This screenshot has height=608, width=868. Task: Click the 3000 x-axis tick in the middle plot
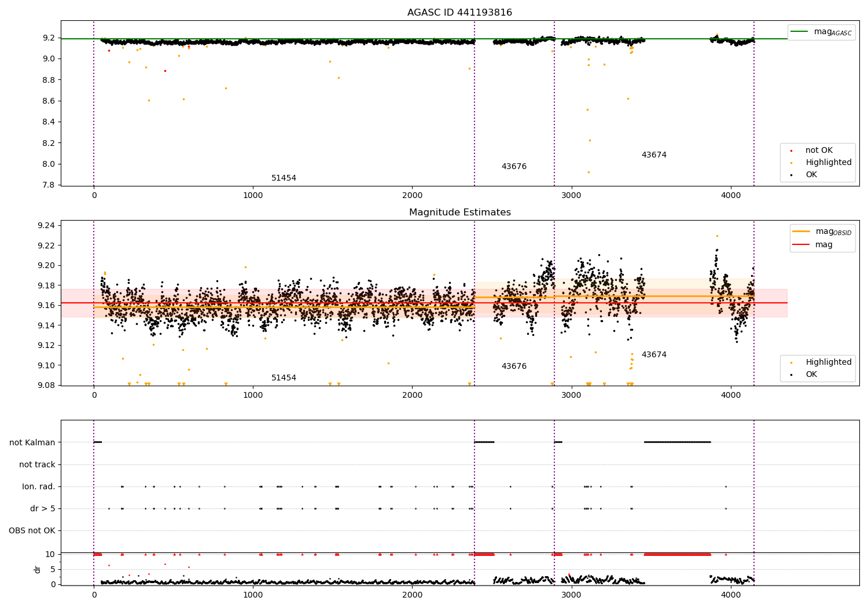572,395
